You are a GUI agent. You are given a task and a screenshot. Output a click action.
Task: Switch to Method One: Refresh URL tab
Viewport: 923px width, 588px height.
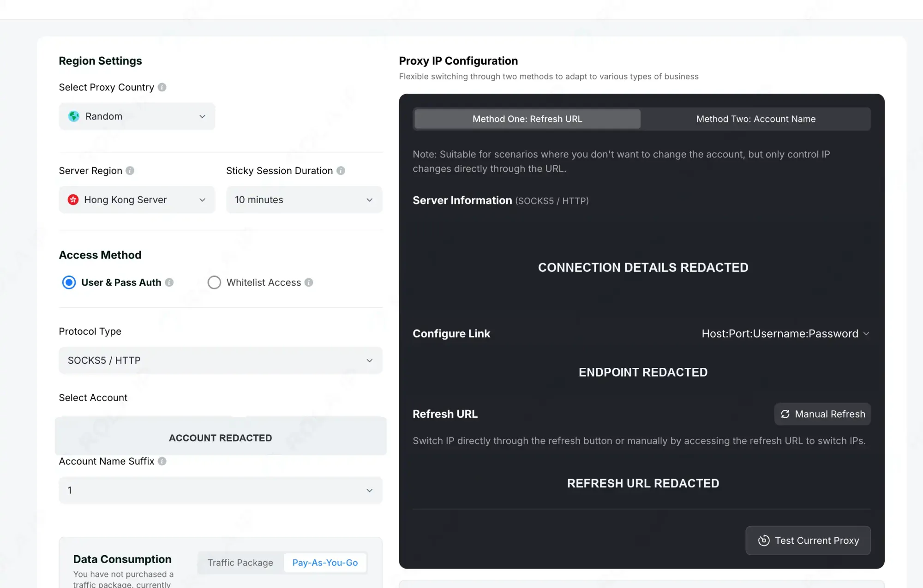point(527,119)
